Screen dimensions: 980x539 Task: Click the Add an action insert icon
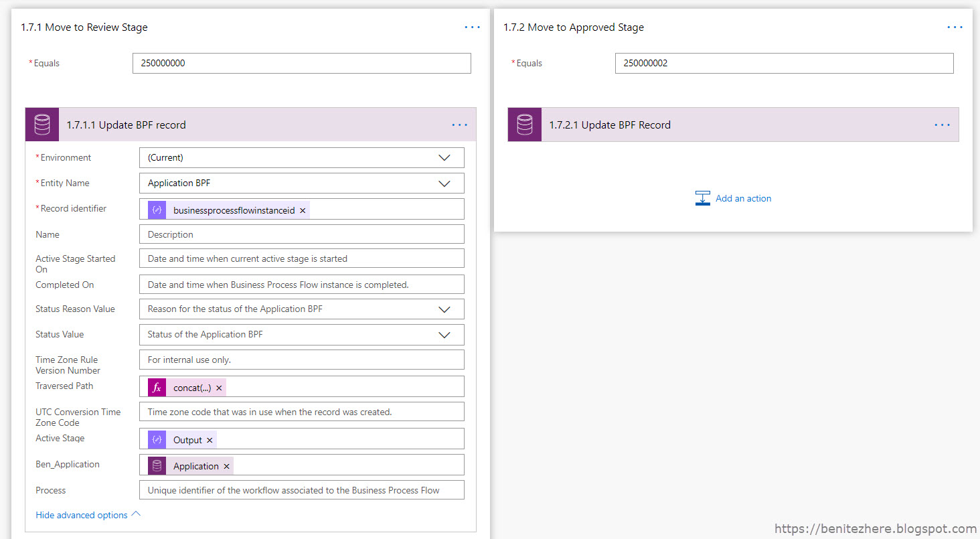(702, 198)
